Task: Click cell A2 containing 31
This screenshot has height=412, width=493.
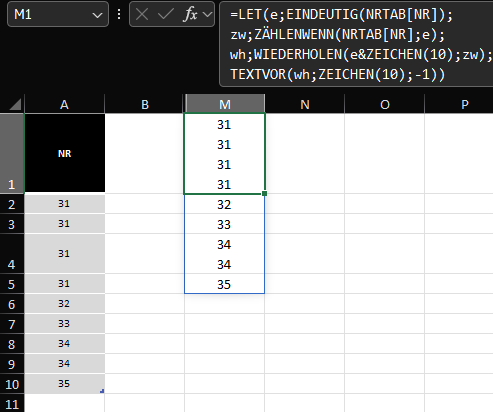Action: pyautogui.click(x=65, y=204)
